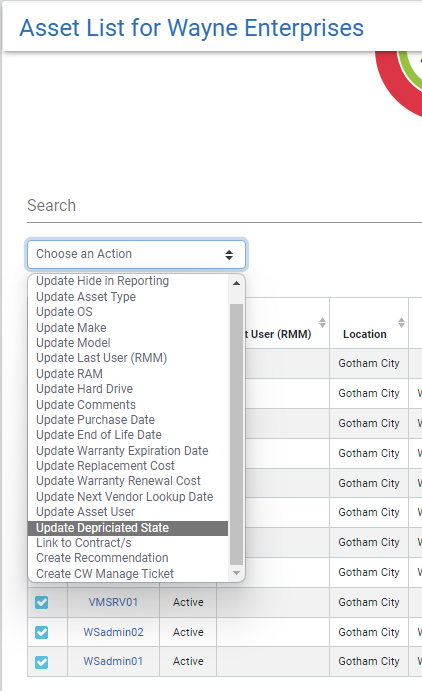Choose Update Replacement Cost action
This screenshot has width=422, height=691.
[x=128, y=466]
